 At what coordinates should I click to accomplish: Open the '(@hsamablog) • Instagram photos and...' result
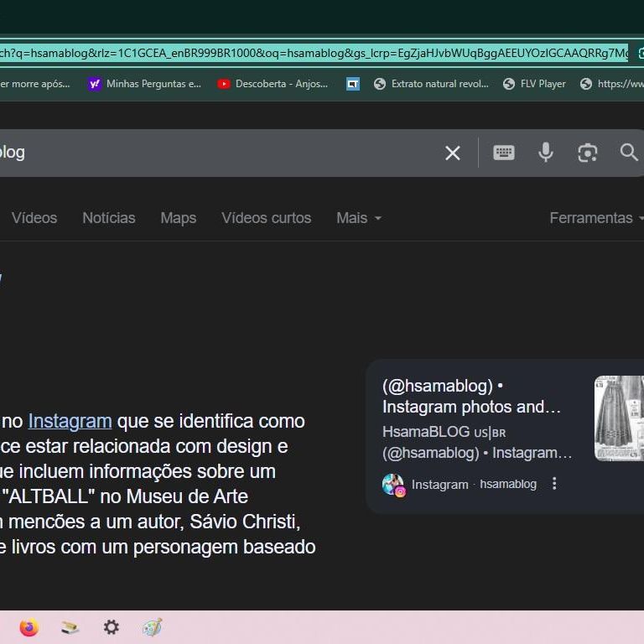tap(471, 397)
